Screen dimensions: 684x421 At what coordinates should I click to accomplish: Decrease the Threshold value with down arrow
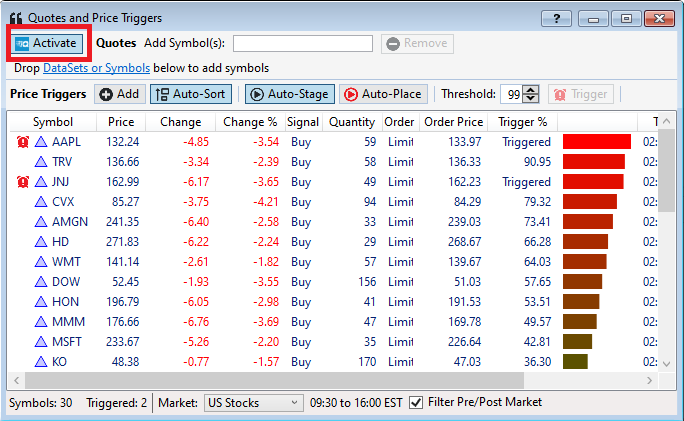[530, 99]
